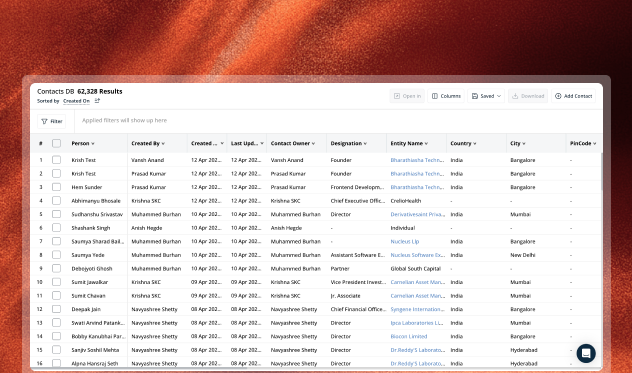Open the Syngene Internation... entity link
Screen dimensions: 632x373
point(417,309)
